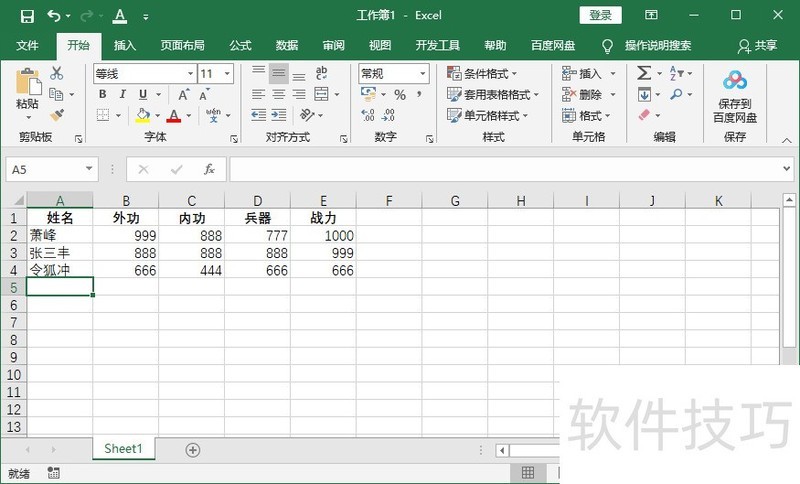Viewport: 800px width, 484px height.
Task: Decrease decimal places
Action: (x=388, y=115)
